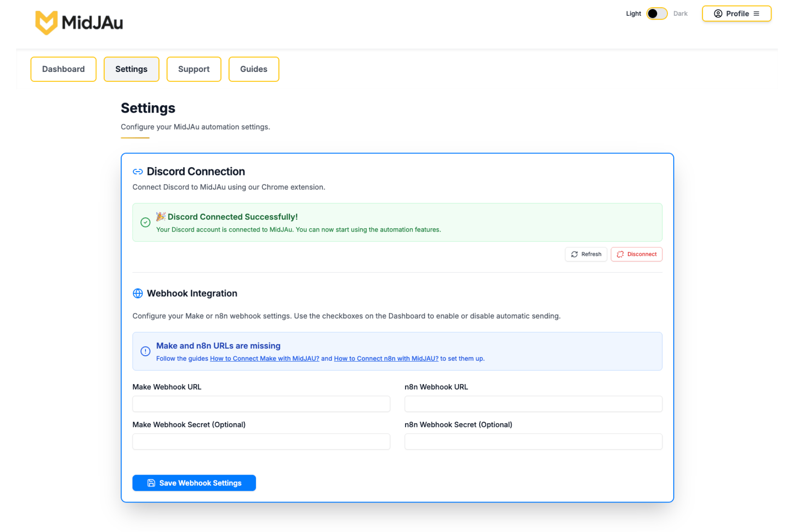Screen dimensions: 798x532
Task: Click the refresh icon on Refresh button
Action: click(x=575, y=254)
